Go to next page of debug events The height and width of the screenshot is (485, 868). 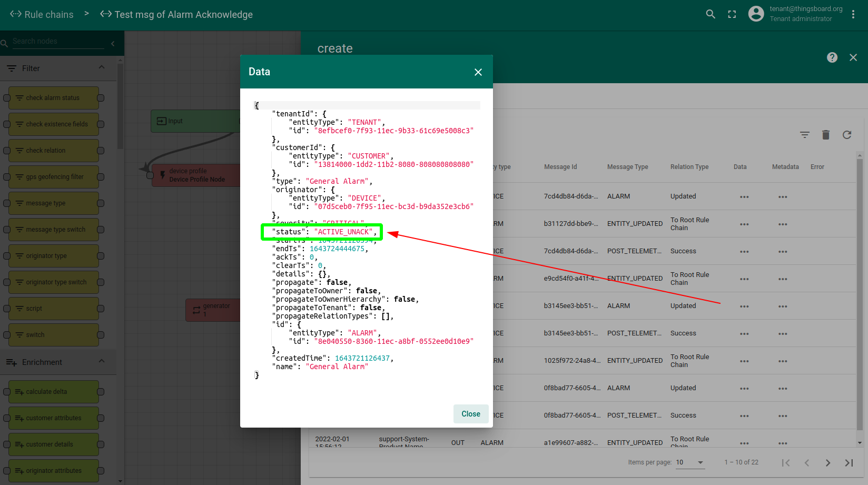click(827, 462)
